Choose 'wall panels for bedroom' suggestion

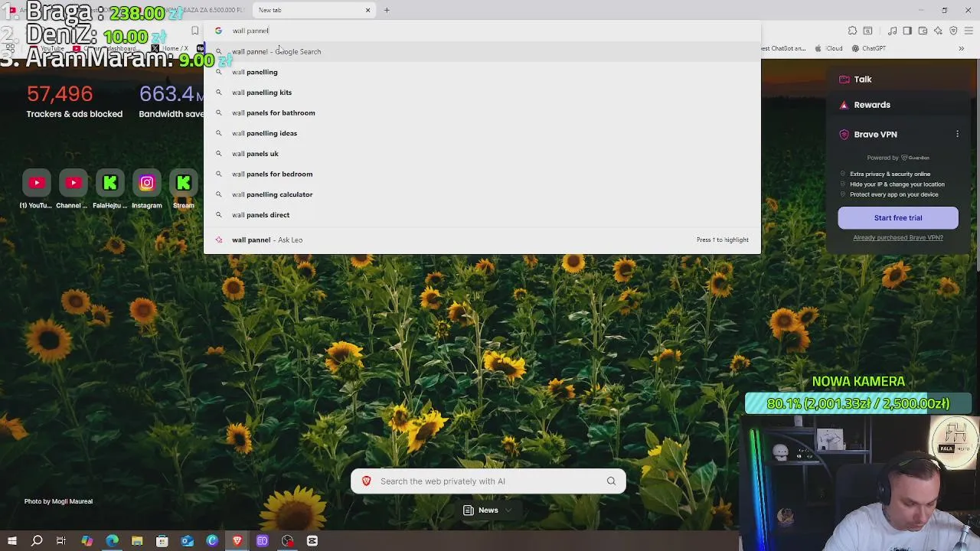tap(482, 174)
